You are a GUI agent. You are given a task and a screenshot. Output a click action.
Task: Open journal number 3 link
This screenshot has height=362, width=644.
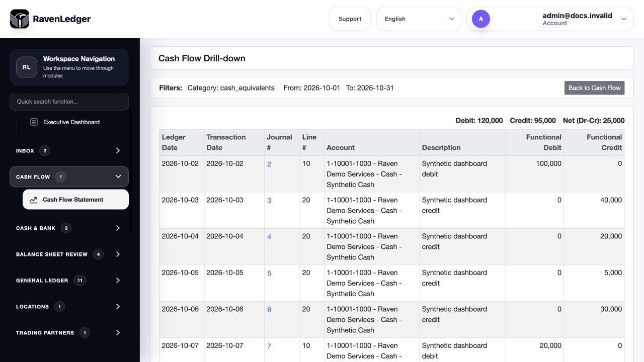point(269,201)
